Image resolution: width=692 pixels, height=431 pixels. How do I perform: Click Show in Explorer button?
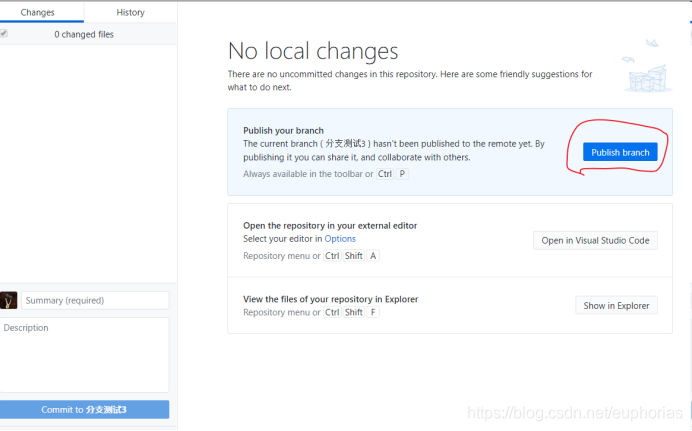click(616, 305)
